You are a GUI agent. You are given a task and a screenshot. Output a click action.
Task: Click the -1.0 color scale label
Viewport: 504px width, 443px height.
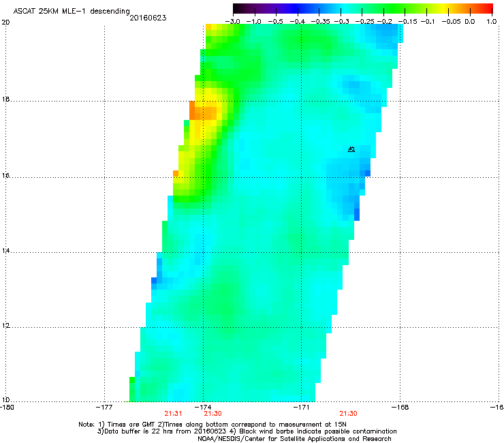tap(254, 22)
